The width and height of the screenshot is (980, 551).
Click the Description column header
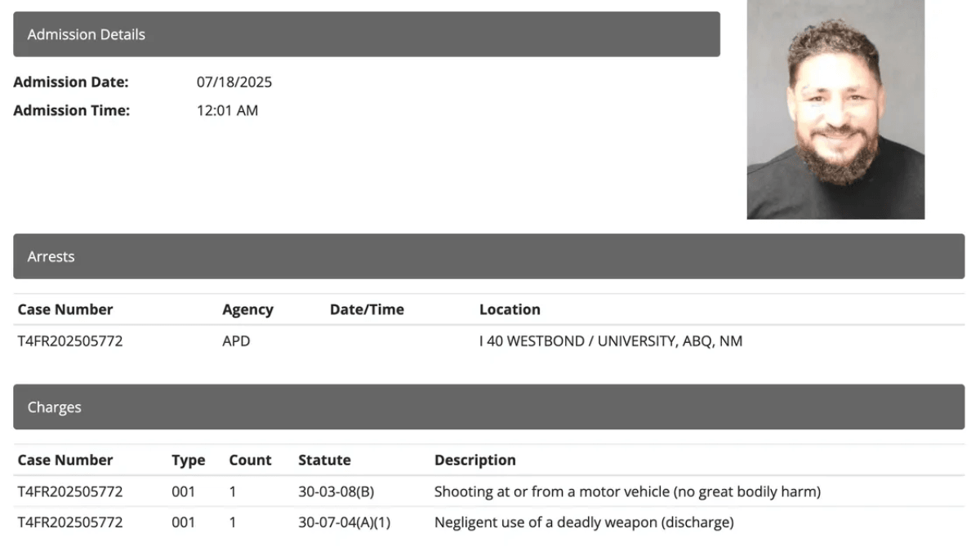pyautogui.click(x=474, y=460)
